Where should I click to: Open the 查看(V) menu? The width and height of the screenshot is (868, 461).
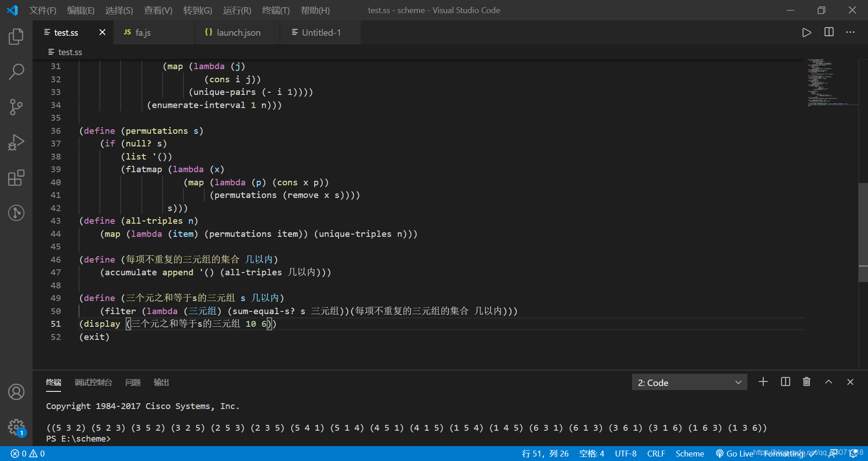[158, 10]
